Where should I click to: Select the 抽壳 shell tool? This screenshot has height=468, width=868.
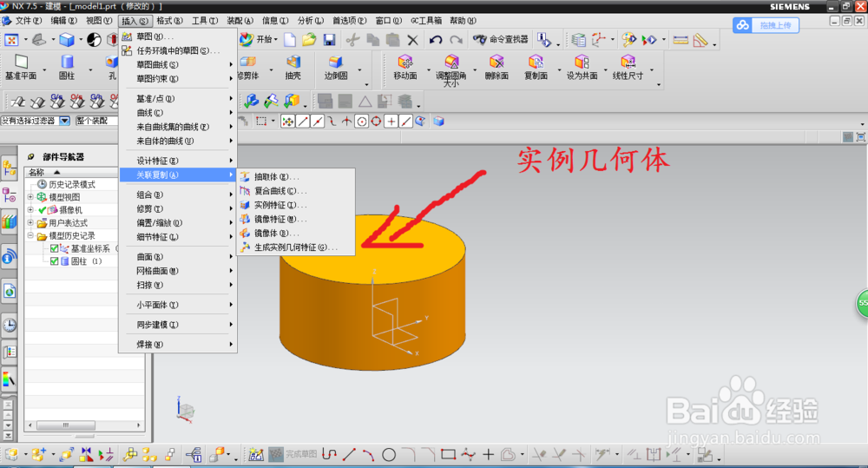click(x=293, y=68)
